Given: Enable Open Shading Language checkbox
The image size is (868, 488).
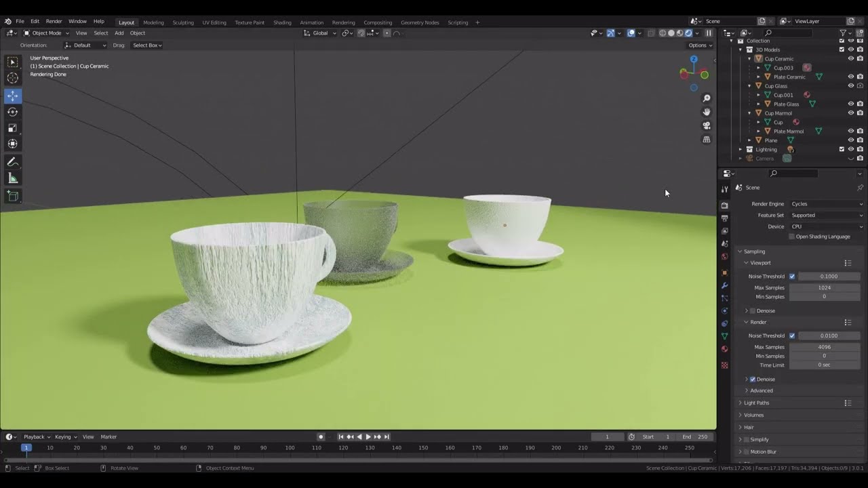Looking at the screenshot, I should click(791, 237).
